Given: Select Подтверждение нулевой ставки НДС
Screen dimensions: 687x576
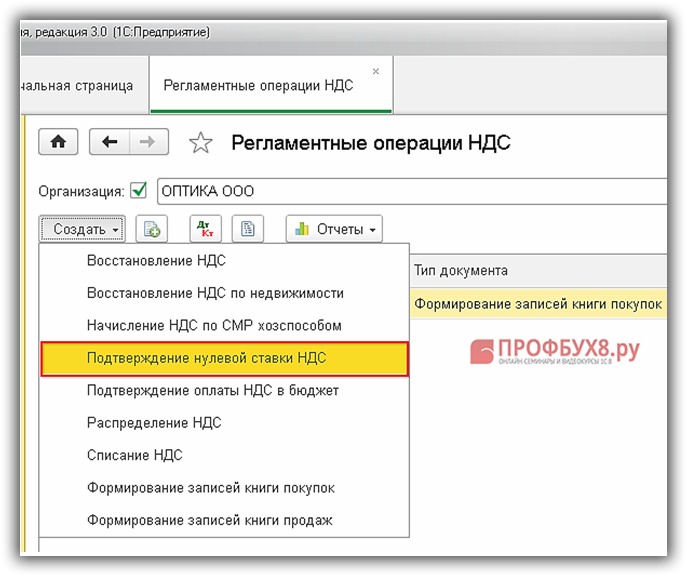Looking at the screenshot, I should [220, 358].
